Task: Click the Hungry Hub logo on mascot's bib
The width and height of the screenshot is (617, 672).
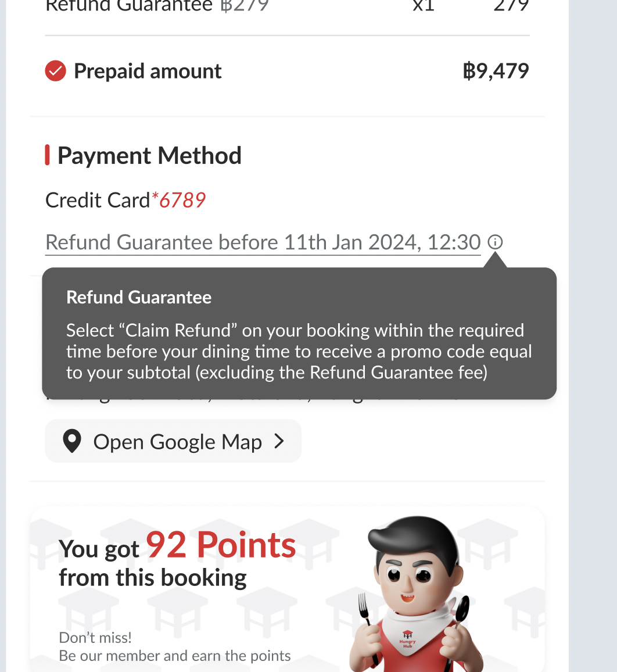Action: click(x=408, y=639)
